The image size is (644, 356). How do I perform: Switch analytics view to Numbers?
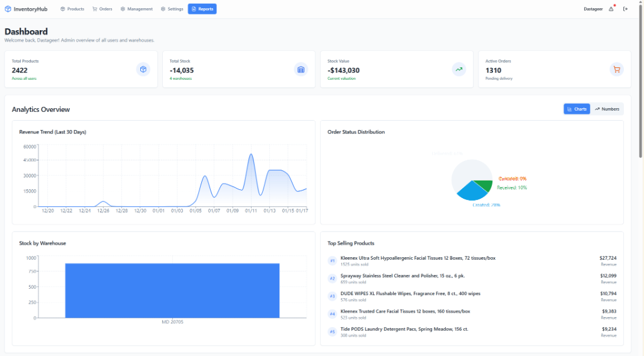tap(607, 109)
